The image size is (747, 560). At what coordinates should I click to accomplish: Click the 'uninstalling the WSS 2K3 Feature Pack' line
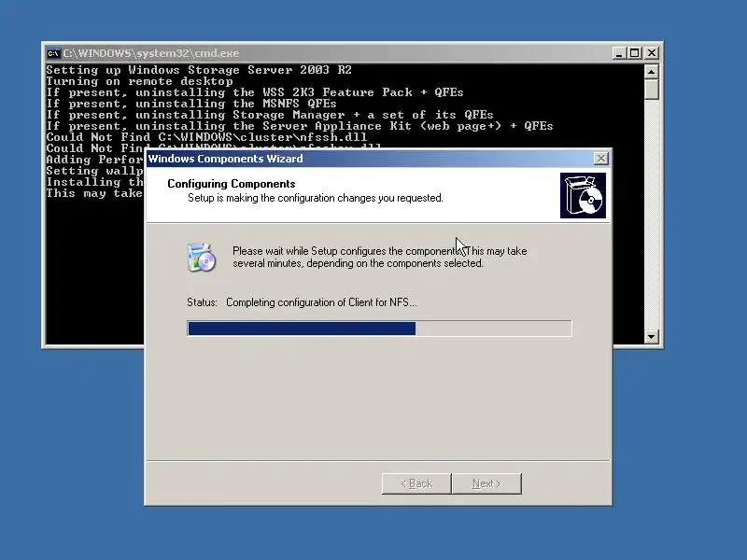pos(254,92)
